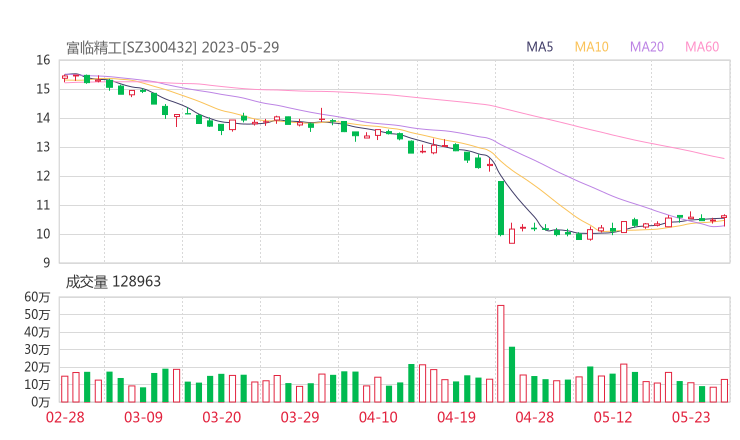The height and width of the screenshot is (440, 740).
Task: Click the chart title 富临精工[SZ300432] 2023-05-29
Action: tap(173, 47)
